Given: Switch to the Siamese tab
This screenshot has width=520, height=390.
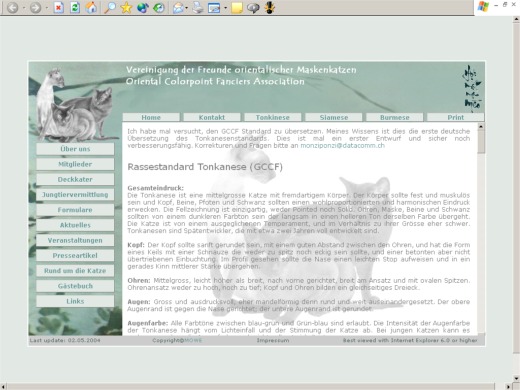Looking at the screenshot, I should [x=334, y=117].
